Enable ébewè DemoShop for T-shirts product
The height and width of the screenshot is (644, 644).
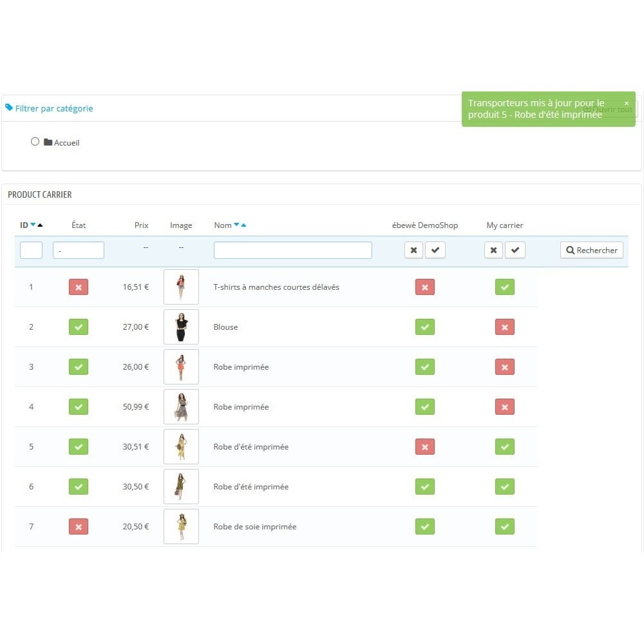425,287
